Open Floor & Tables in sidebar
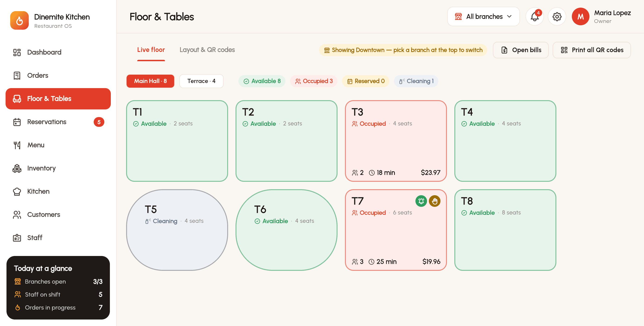 pyautogui.click(x=58, y=99)
